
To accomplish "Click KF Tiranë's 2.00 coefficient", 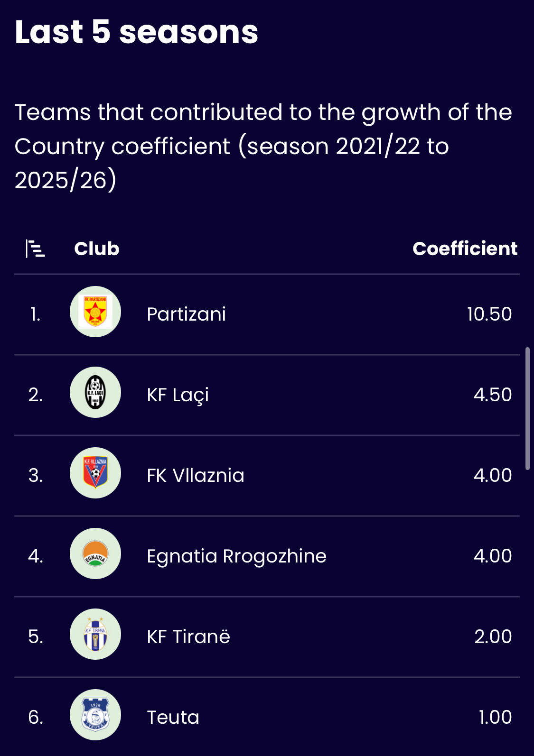I will 493,636.
